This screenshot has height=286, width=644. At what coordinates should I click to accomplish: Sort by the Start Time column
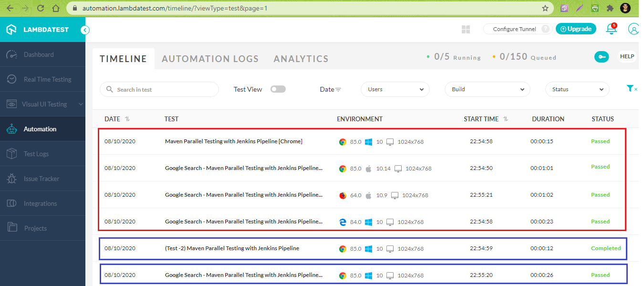coord(485,119)
